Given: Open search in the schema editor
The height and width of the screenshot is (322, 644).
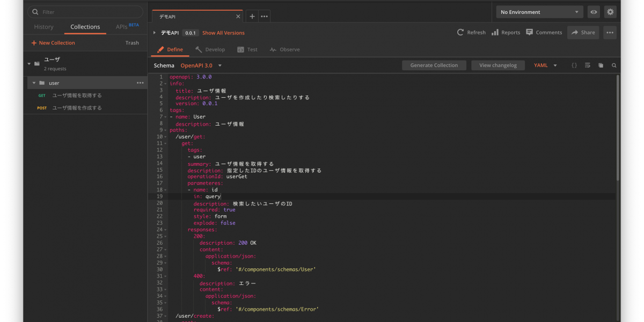Looking at the screenshot, I should point(614,65).
